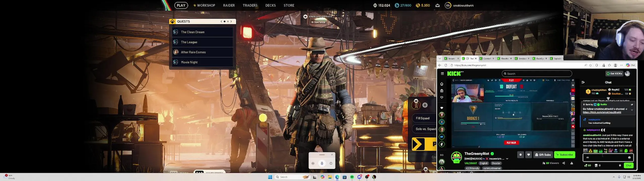Report stream with warning triangle icon
The width and height of the screenshot is (644, 181).
[572, 163]
